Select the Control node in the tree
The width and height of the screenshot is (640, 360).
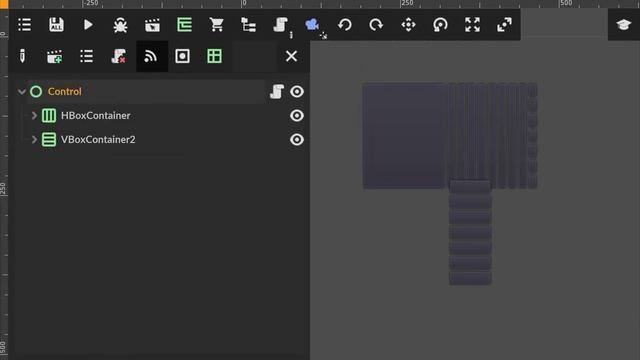point(64,91)
